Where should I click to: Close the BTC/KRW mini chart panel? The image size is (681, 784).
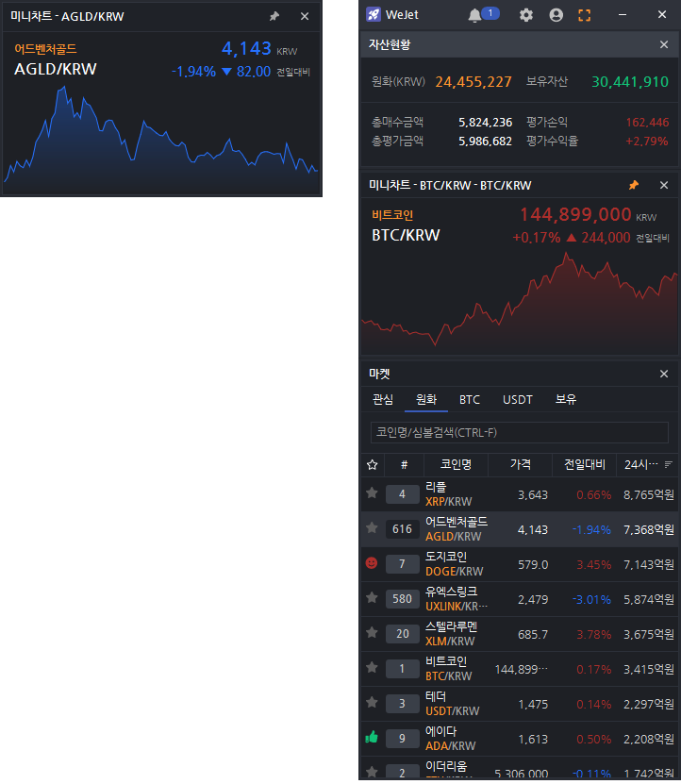(664, 186)
